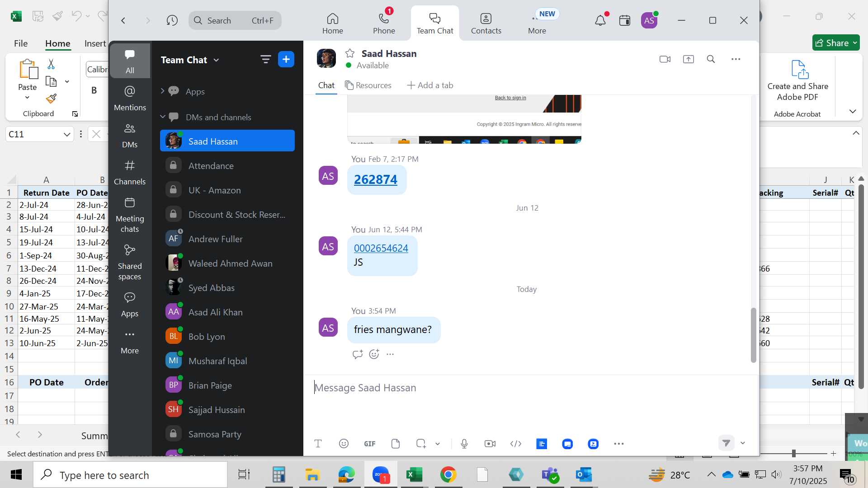The width and height of the screenshot is (868, 488).
Task: Go back with the left arrow
Action: 123,20
